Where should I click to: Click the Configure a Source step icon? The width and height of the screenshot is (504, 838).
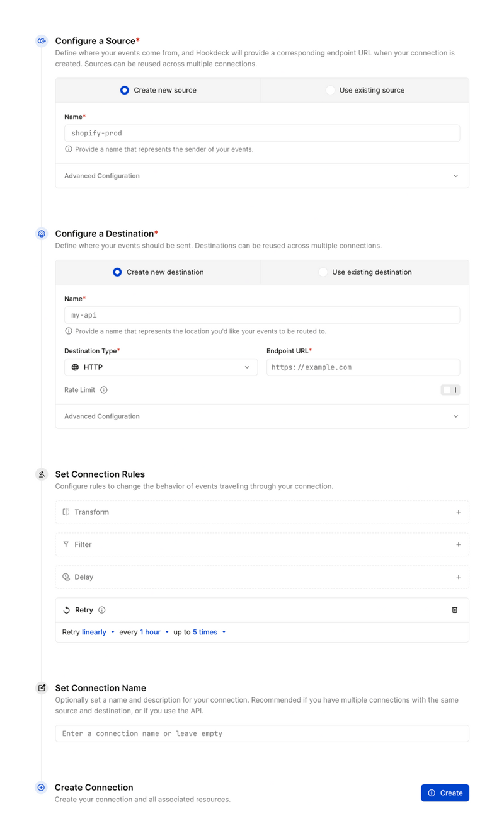coord(42,41)
